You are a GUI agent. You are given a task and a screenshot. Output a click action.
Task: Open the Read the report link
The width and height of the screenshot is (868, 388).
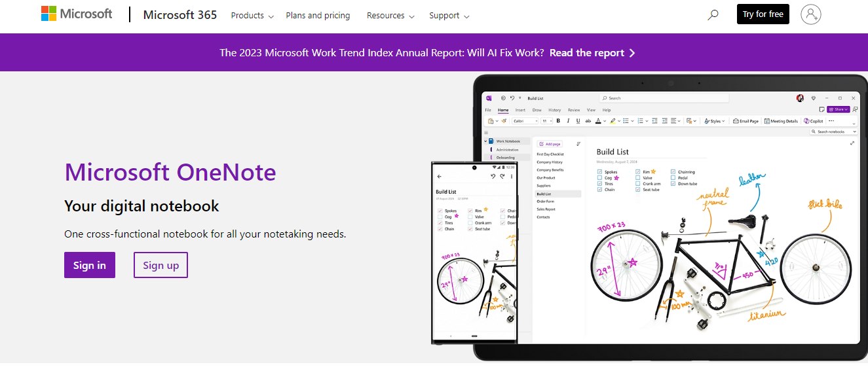coord(592,53)
